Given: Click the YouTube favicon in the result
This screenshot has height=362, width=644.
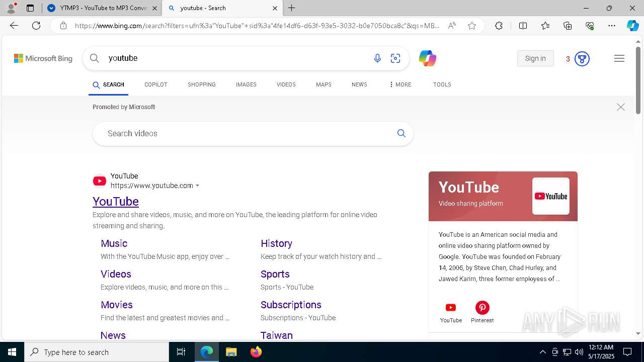Looking at the screenshot, I should coord(100,181).
